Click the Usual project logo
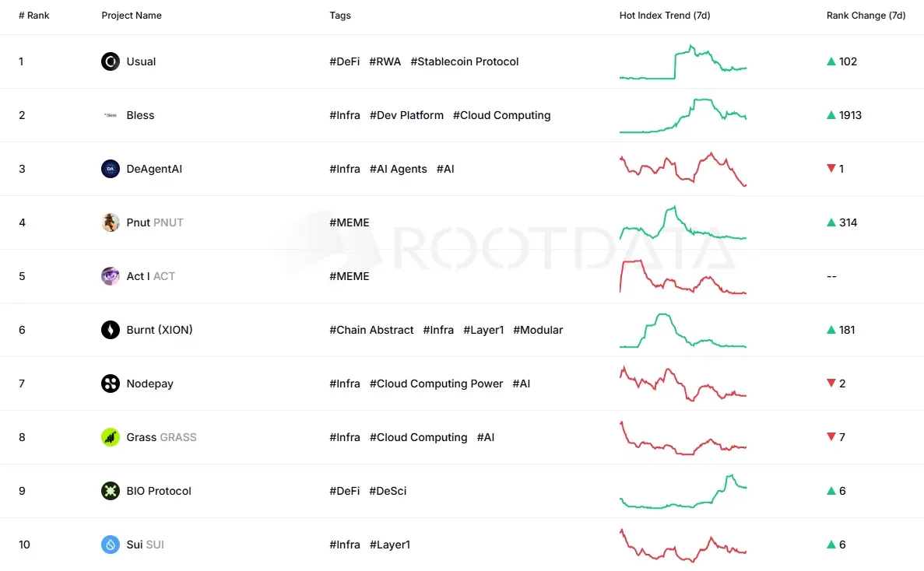 109,61
